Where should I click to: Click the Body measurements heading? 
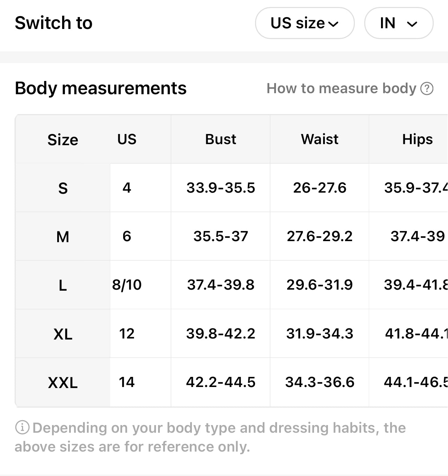coord(100,88)
